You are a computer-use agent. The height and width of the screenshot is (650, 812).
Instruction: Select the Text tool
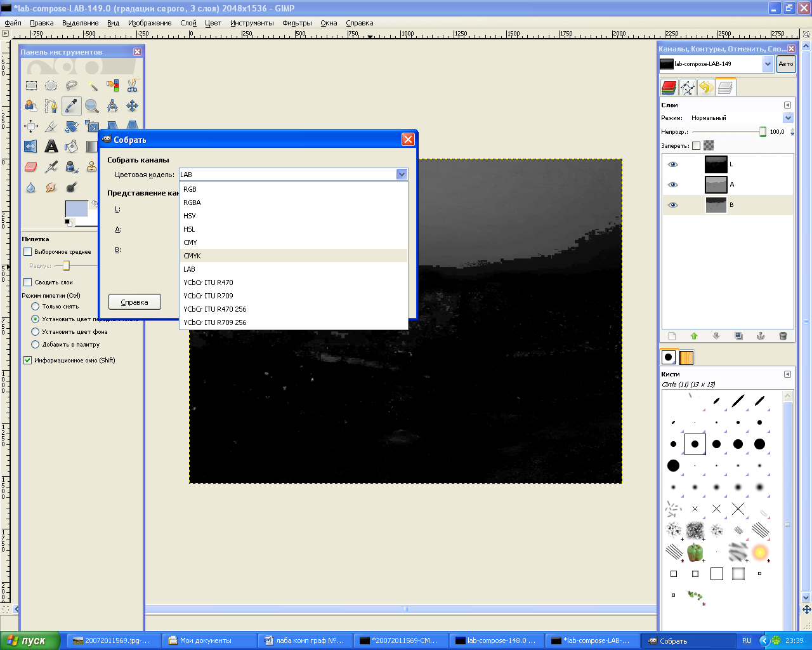(x=51, y=147)
